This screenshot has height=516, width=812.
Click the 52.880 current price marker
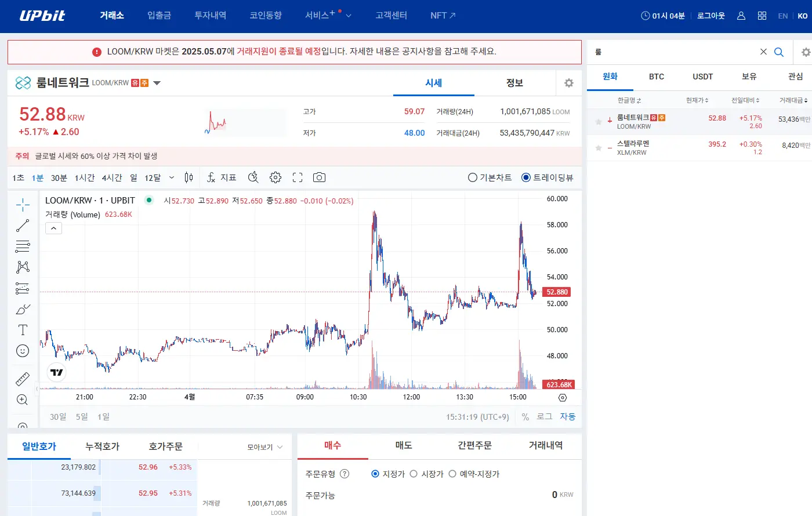(x=557, y=292)
